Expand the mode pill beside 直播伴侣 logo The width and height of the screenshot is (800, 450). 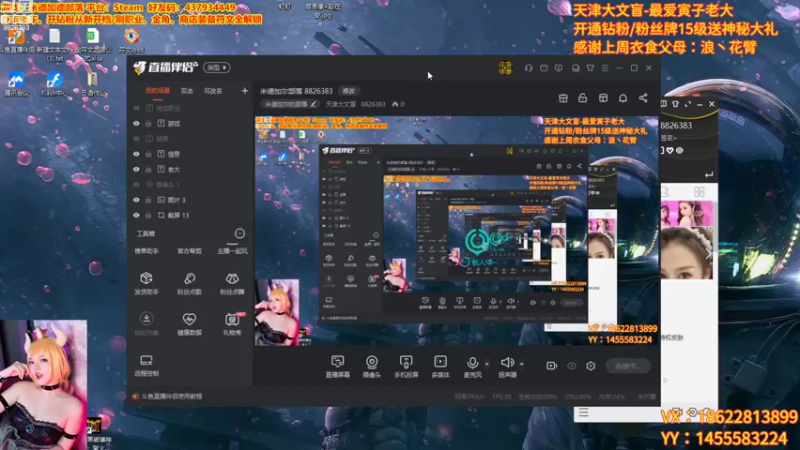click(217, 67)
